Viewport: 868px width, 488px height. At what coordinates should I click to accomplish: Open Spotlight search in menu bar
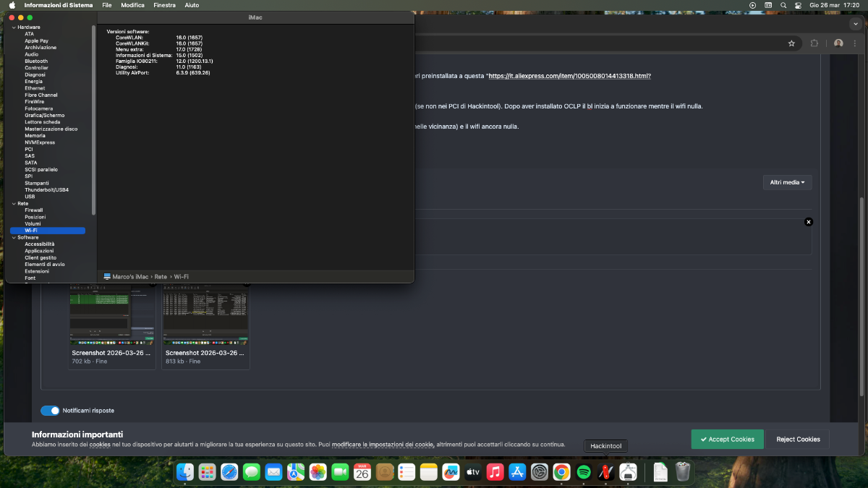[x=783, y=5]
